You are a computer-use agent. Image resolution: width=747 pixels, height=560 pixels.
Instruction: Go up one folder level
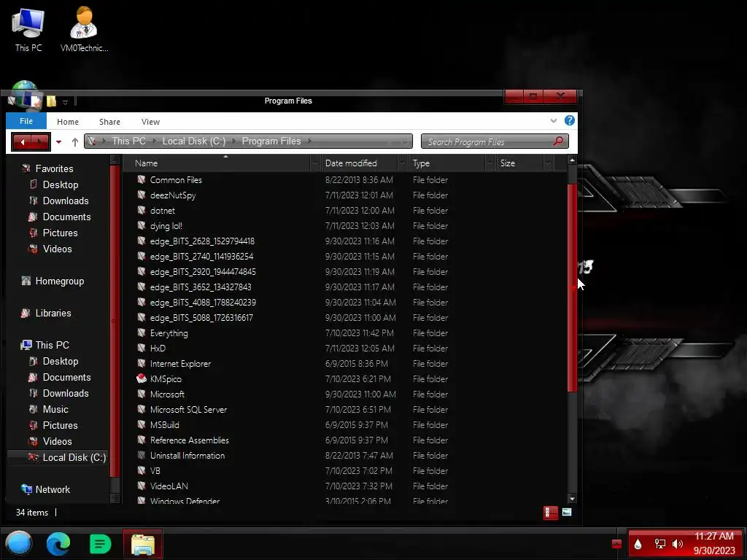[x=75, y=142]
